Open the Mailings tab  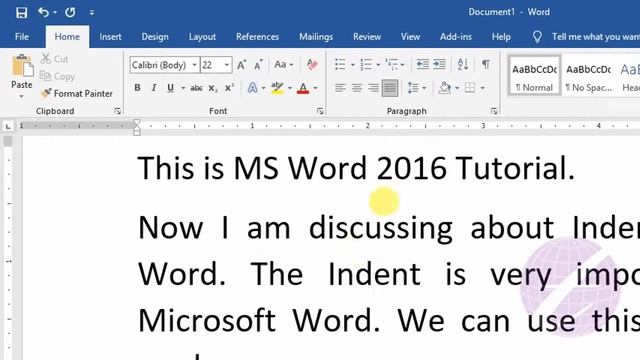316,37
